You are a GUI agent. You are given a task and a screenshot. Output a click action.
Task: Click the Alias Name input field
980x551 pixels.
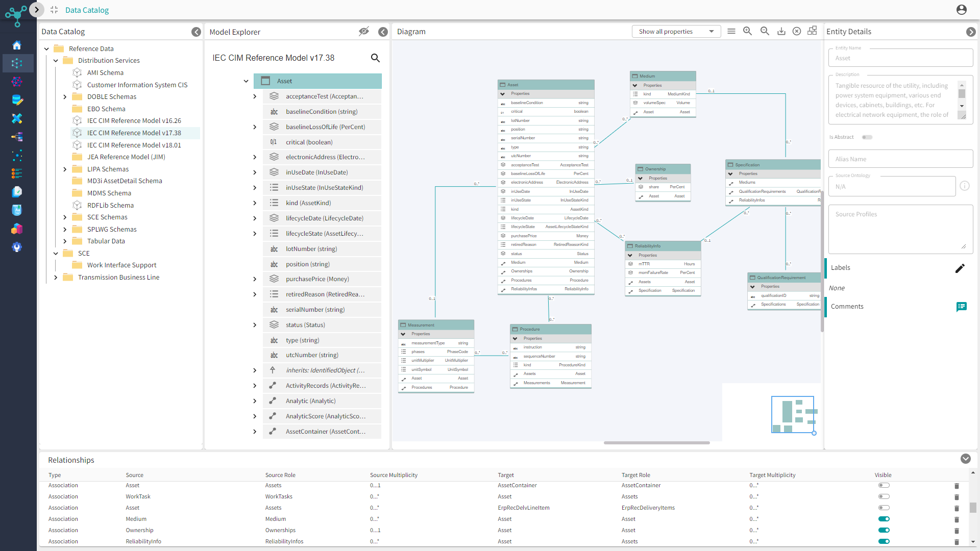900,159
